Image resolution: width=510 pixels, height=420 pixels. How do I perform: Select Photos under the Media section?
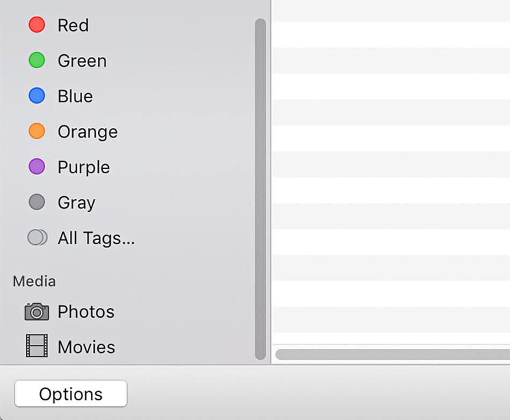pyautogui.click(x=86, y=312)
